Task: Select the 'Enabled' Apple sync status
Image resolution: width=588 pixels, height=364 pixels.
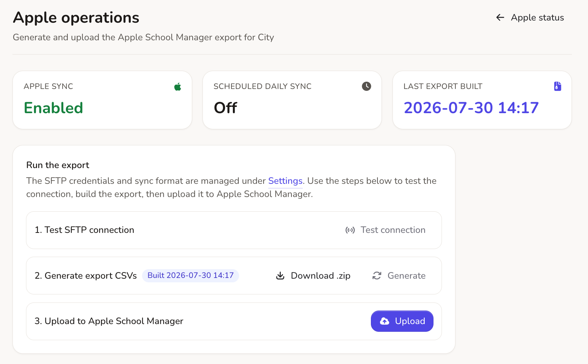Action: pyautogui.click(x=53, y=108)
